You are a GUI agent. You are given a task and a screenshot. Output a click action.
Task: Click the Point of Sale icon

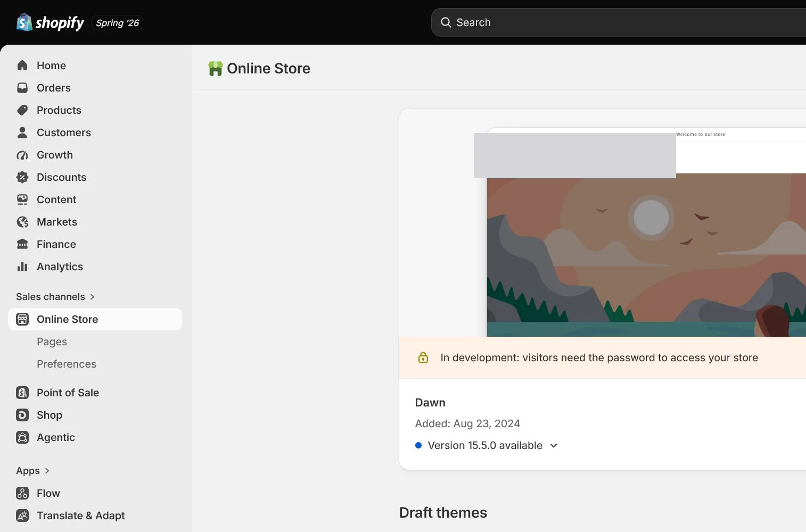(x=22, y=393)
